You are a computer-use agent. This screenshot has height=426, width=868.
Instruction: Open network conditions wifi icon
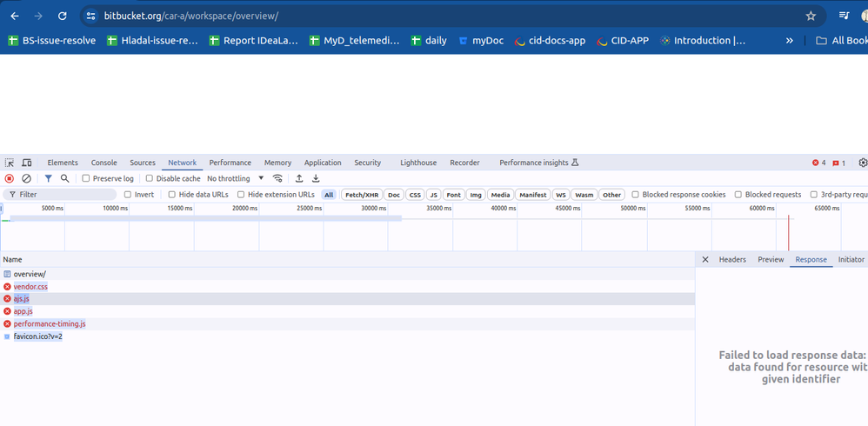[278, 179]
